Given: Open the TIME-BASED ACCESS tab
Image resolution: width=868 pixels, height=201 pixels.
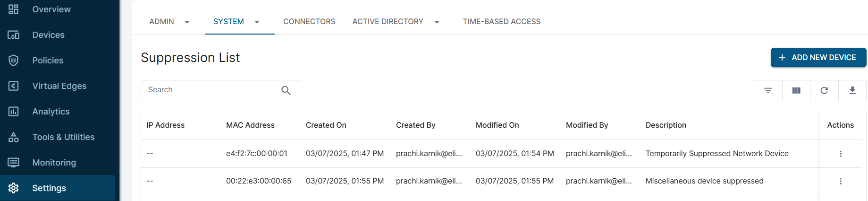Looking at the screenshot, I should 501,22.
